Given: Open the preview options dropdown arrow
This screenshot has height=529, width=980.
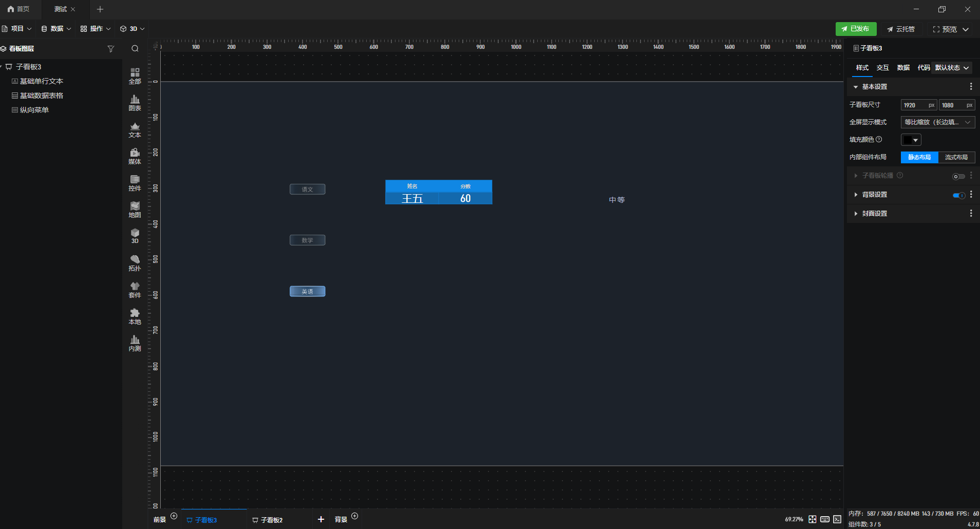Looking at the screenshot, I should coord(966,29).
